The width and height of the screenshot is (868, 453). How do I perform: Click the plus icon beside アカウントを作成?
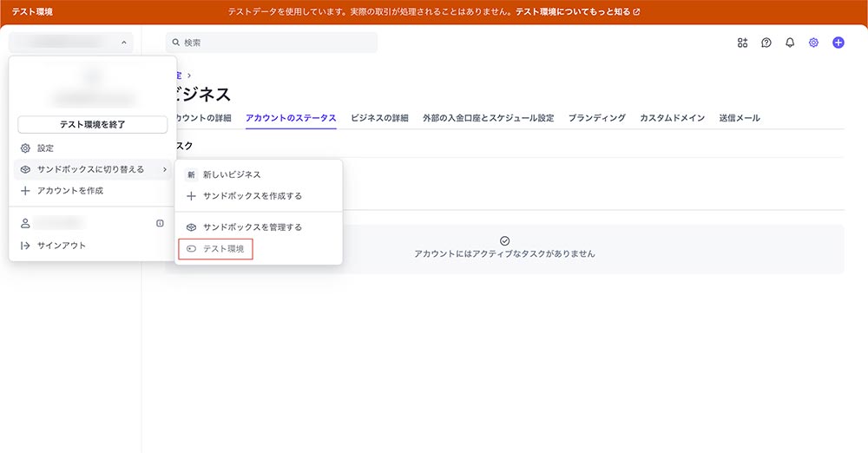(x=25, y=191)
